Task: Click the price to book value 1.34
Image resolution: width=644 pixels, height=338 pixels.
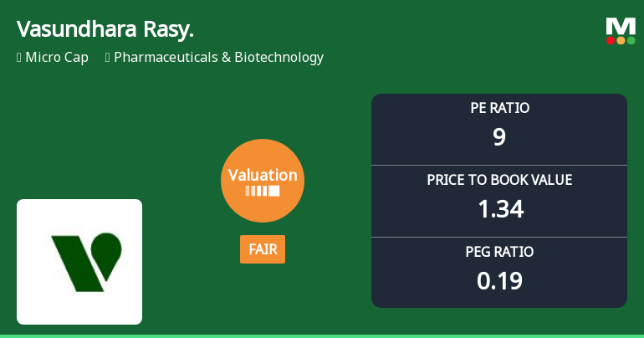Action: (x=501, y=209)
